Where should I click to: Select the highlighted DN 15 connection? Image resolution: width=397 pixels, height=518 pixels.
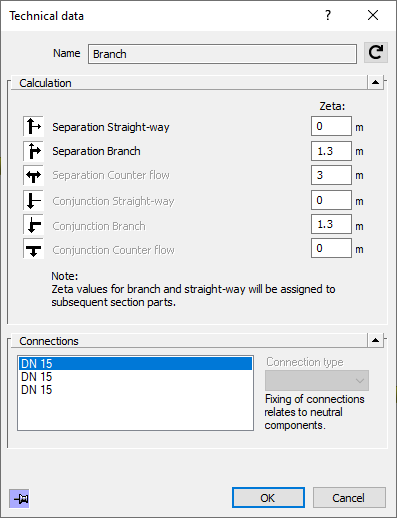[x=135, y=363]
